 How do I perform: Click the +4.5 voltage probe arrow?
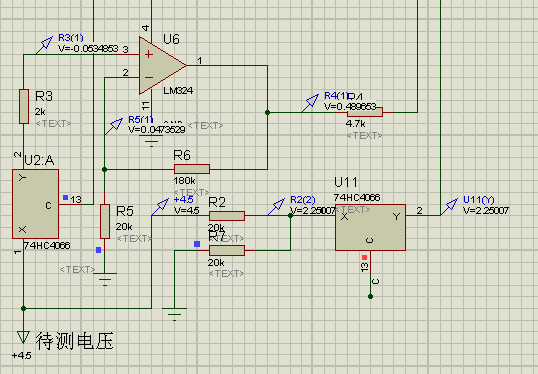(160, 207)
